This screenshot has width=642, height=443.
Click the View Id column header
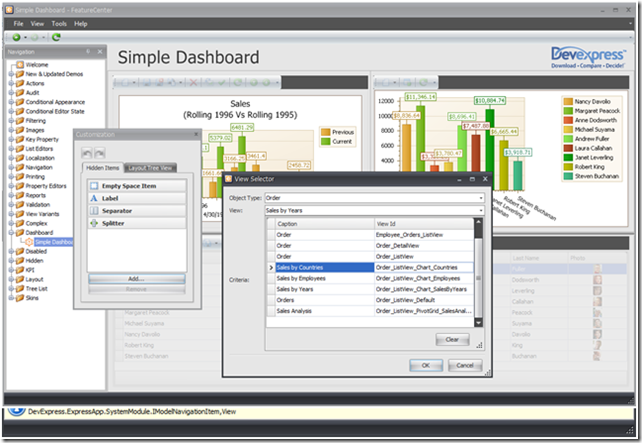tap(424, 224)
